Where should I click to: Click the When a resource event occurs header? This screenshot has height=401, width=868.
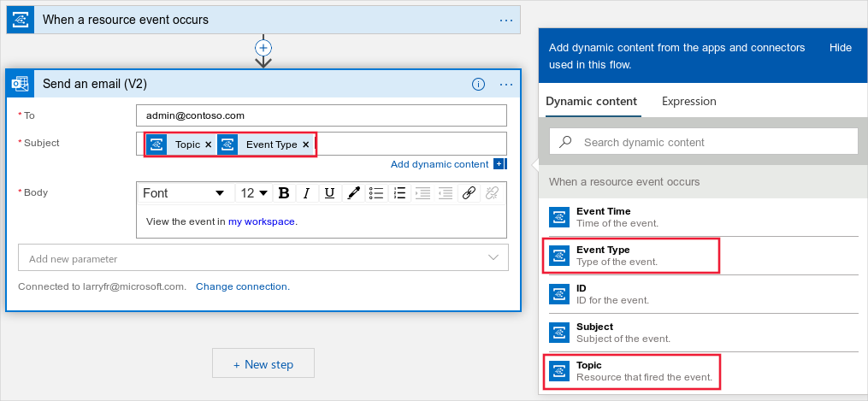pyautogui.click(x=263, y=20)
